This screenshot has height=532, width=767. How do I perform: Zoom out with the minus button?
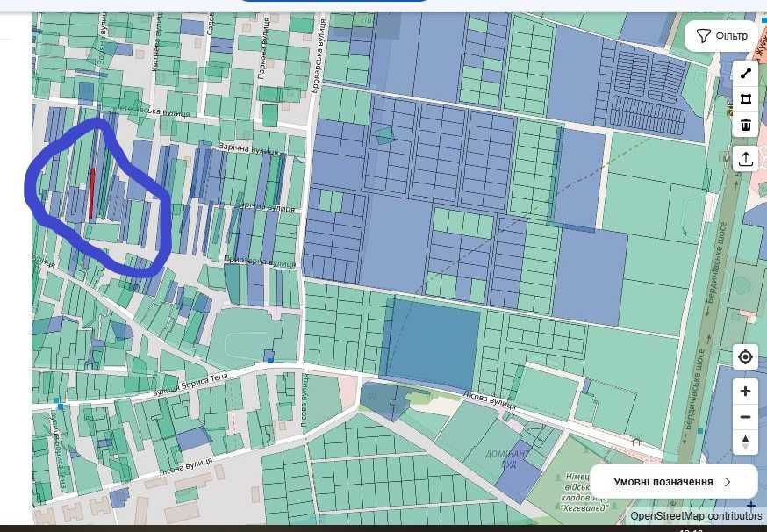[745, 417]
